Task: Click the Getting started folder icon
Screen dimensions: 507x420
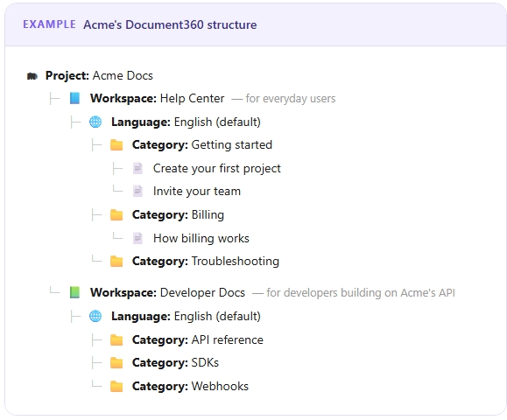Action: (116, 145)
